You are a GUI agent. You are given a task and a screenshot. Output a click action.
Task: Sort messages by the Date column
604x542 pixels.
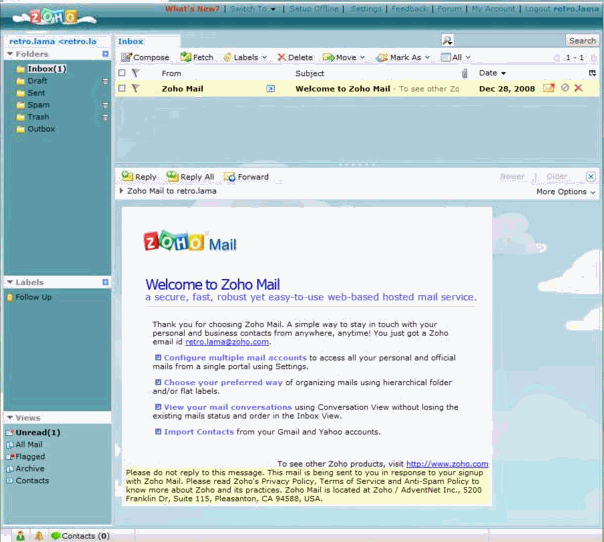tap(492, 73)
